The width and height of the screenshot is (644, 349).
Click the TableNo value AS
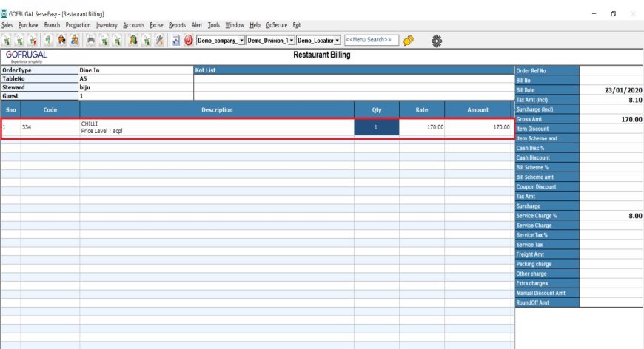click(135, 78)
